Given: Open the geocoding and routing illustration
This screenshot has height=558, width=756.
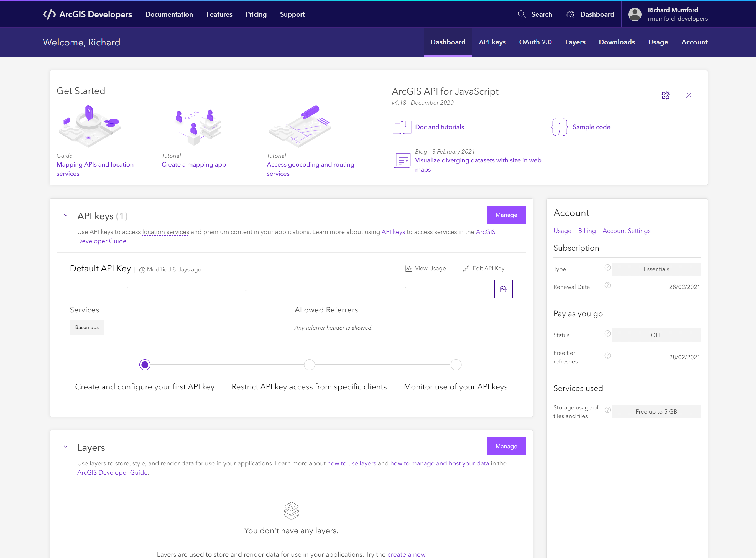Looking at the screenshot, I should 300,126.
